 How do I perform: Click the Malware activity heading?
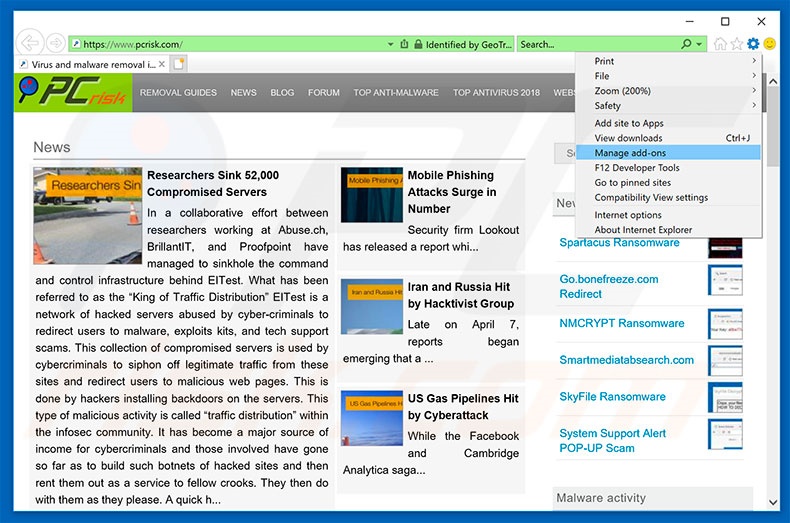[601, 498]
